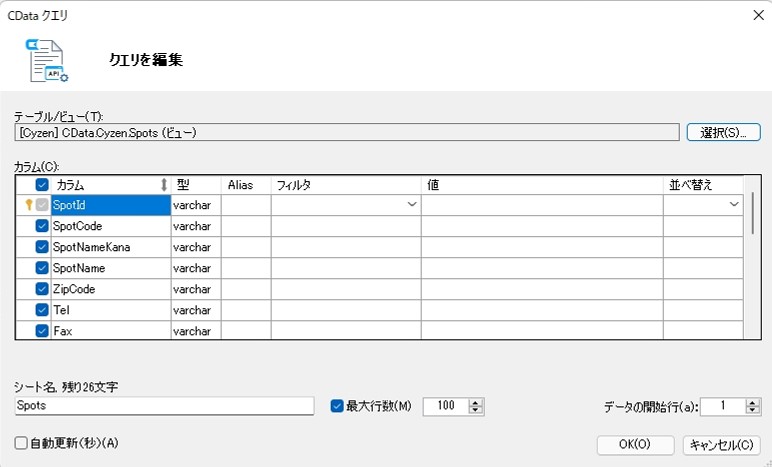The image size is (772, 467).
Task: Uncheck the SpotNameKana column checkbox
Action: 42,247
